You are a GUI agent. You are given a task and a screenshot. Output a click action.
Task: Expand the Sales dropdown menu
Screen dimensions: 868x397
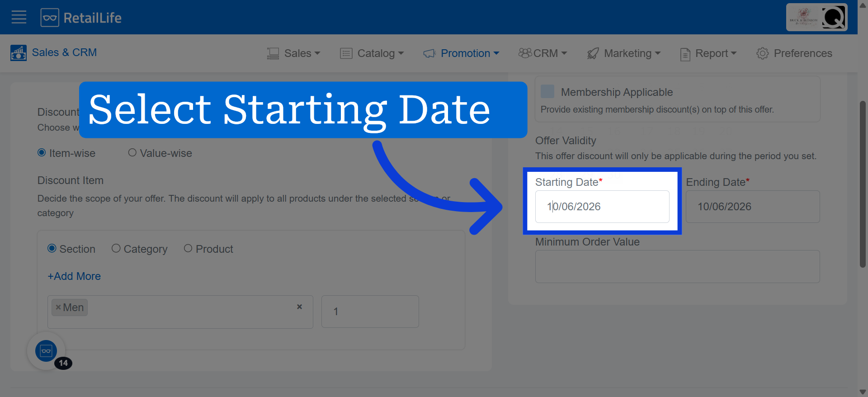click(x=293, y=53)
